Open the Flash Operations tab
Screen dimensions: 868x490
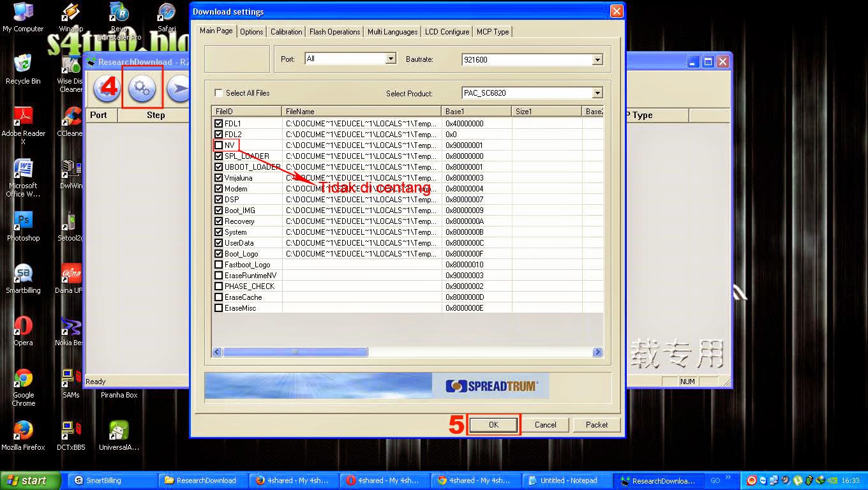334,31
